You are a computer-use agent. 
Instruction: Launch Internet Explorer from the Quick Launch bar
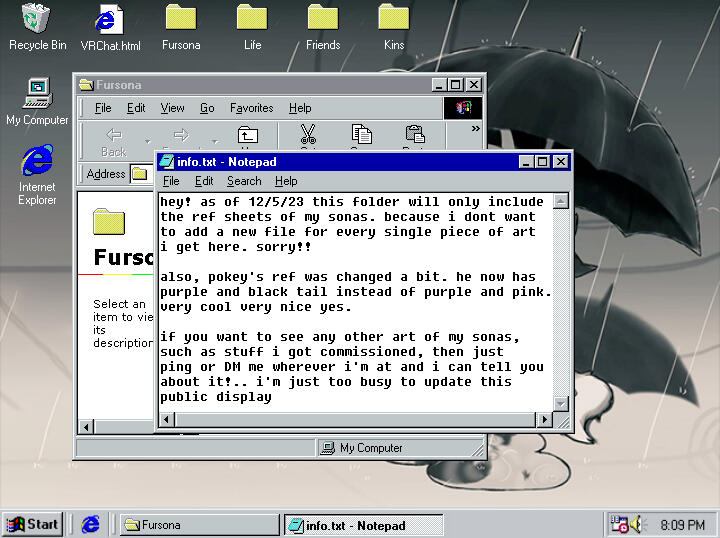(91, 524)
